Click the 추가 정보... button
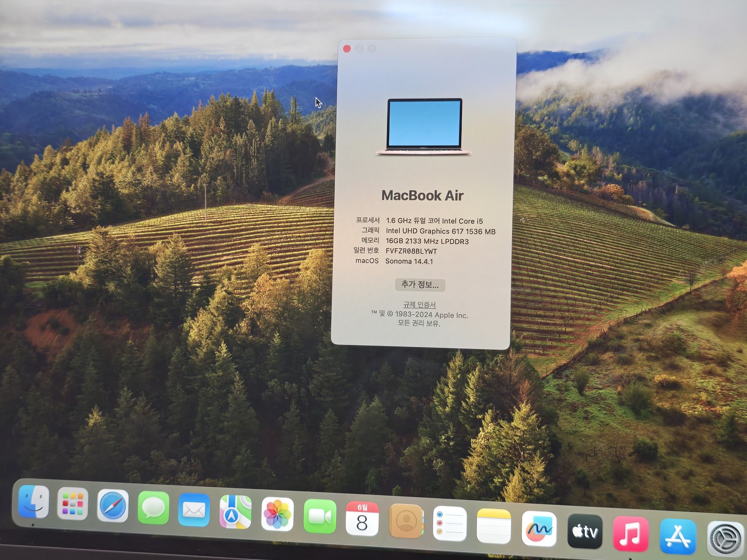Viewport: 747px width, 560px height. click(420, 285)
